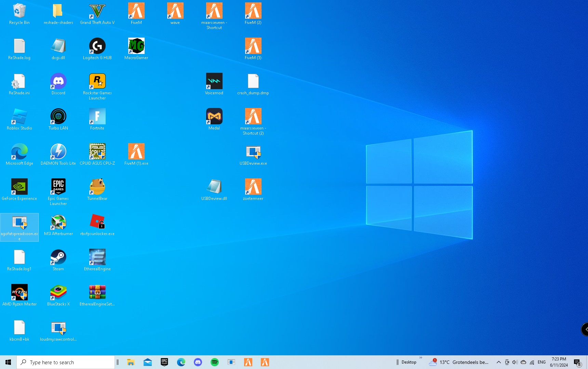The height and width of the screenshot is (369, 588).
Task: Select the Discord desktop icon
Action: pos(58,84)
